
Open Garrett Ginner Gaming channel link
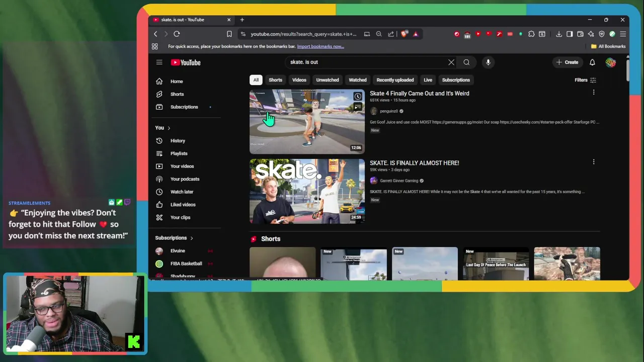pos(399,180)
